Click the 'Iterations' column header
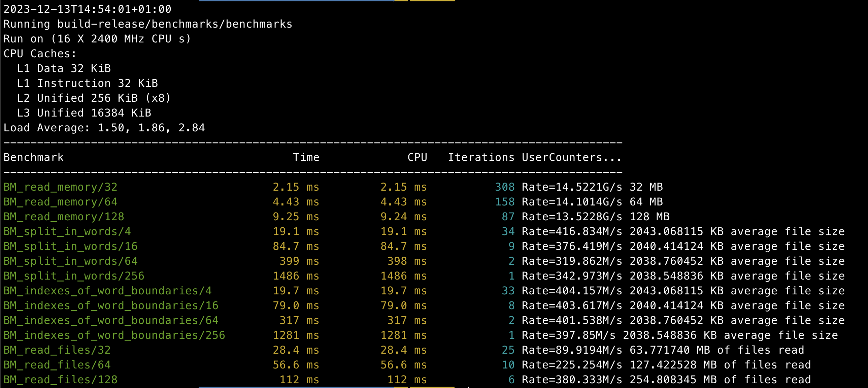This screenshot has width=868, height=388. [x=481, y=157]
